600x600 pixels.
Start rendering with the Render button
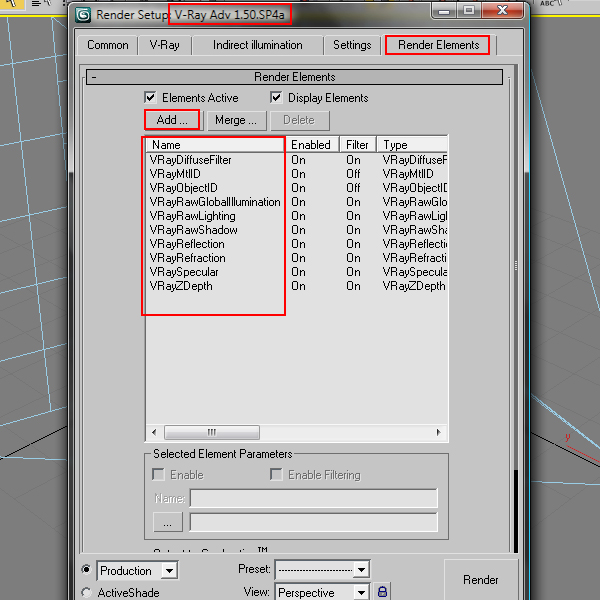tap(480, 580)
